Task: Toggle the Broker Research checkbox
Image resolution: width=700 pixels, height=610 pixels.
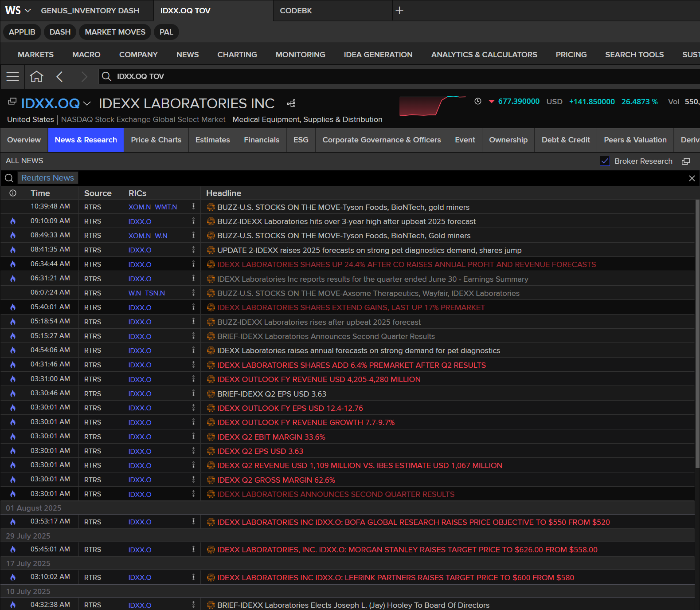Action: coord(605,161)
